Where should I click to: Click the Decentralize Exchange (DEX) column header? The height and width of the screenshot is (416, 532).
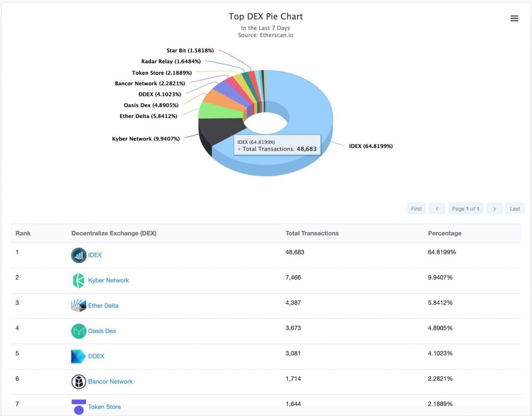114,233
